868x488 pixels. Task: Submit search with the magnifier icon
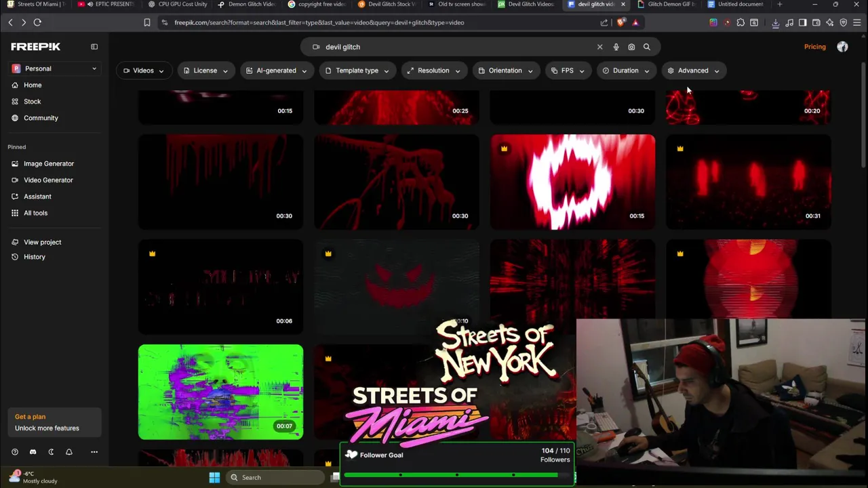click(x=646, y=47)
